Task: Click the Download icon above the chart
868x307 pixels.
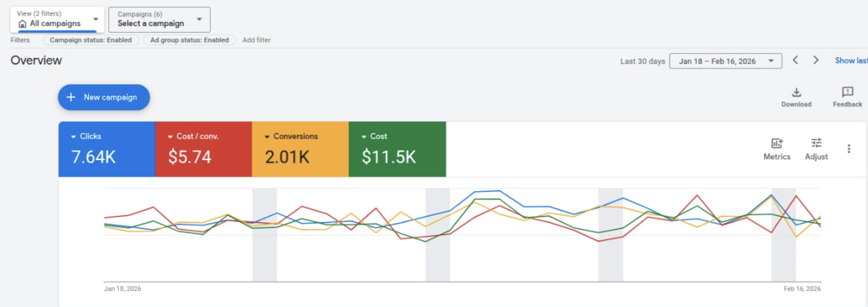Action: (x=796, y=97)
